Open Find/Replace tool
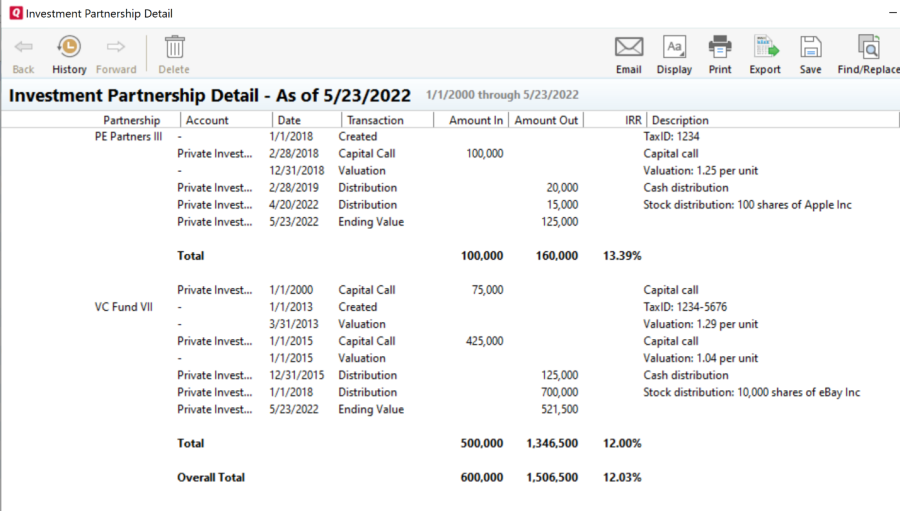Screen dimensions: 900x511 coord(868,47)
